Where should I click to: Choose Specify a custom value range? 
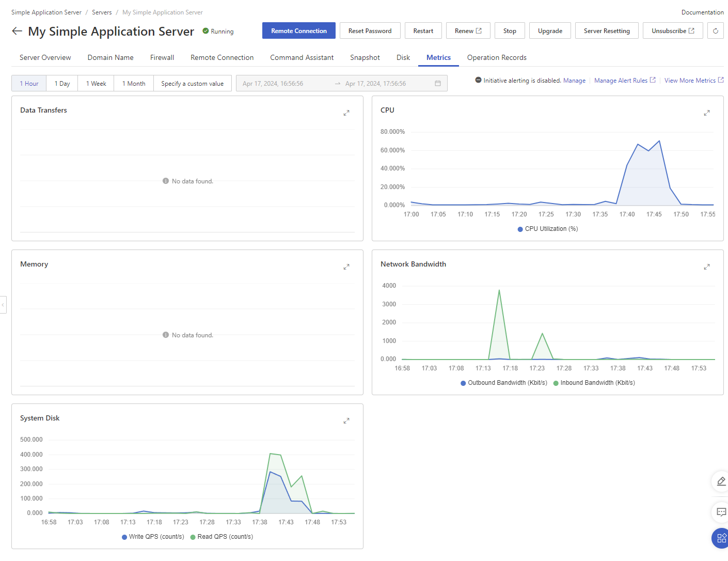tap(193, 83)
